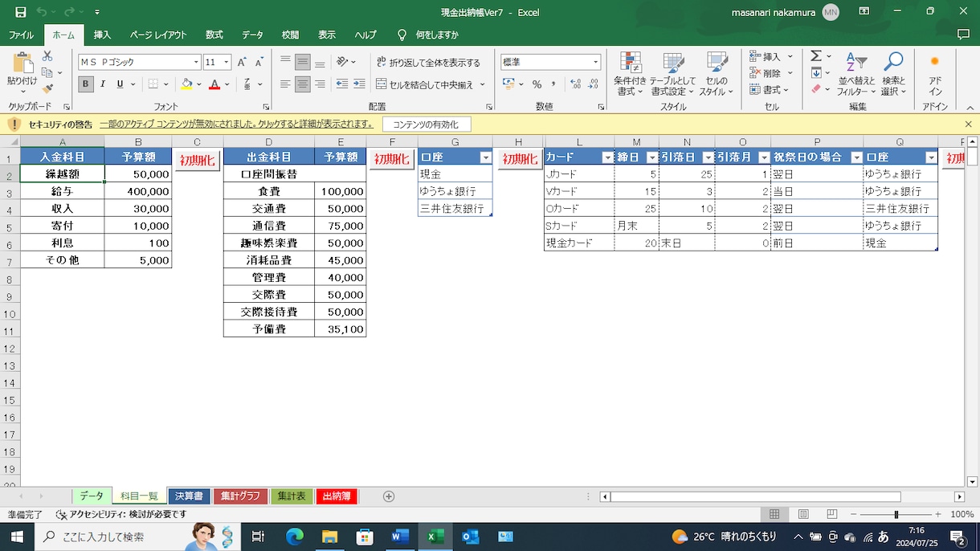980x551 pixels.
Task: Click the Copy icon in clipboard group
Action: (x=47, y=72)
